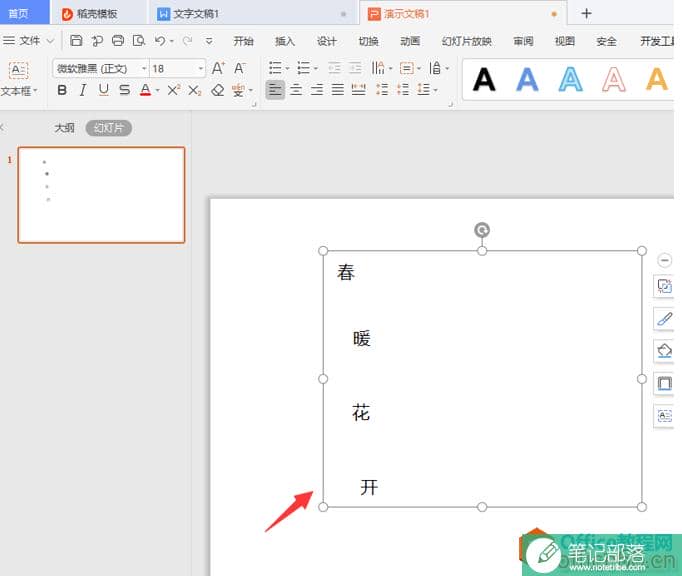The image size is (682, 576).
Task: Open the 首页 home tab
Action: tap(24, 13)
